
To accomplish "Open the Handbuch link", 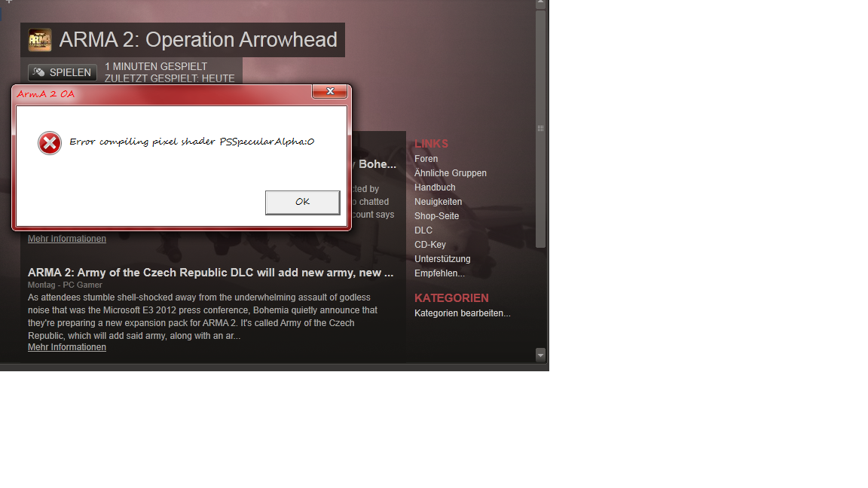I will click(x=435, y=188).
